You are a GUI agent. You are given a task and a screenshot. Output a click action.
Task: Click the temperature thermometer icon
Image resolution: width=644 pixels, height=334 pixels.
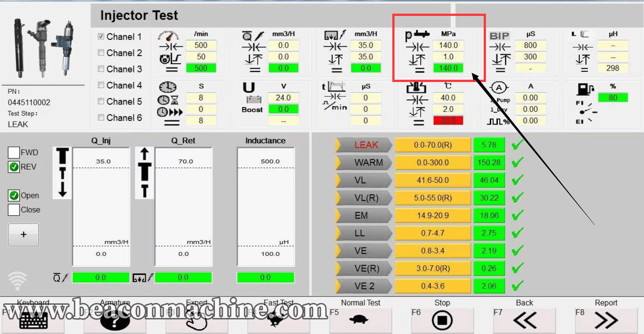click(416, 87)
